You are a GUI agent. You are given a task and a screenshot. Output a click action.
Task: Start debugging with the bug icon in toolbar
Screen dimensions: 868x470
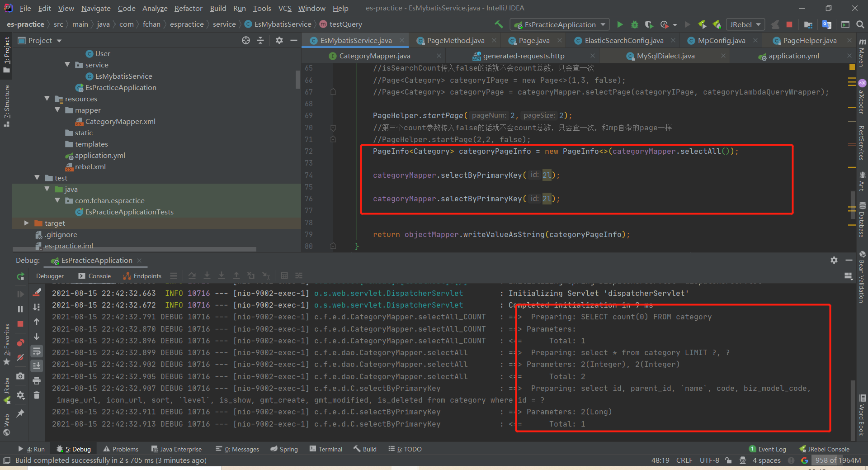pyautogui.click(x=634, y=24)
